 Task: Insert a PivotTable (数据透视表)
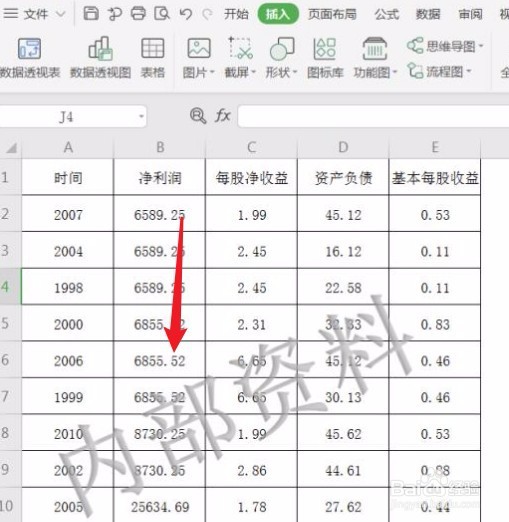point(30,58)
